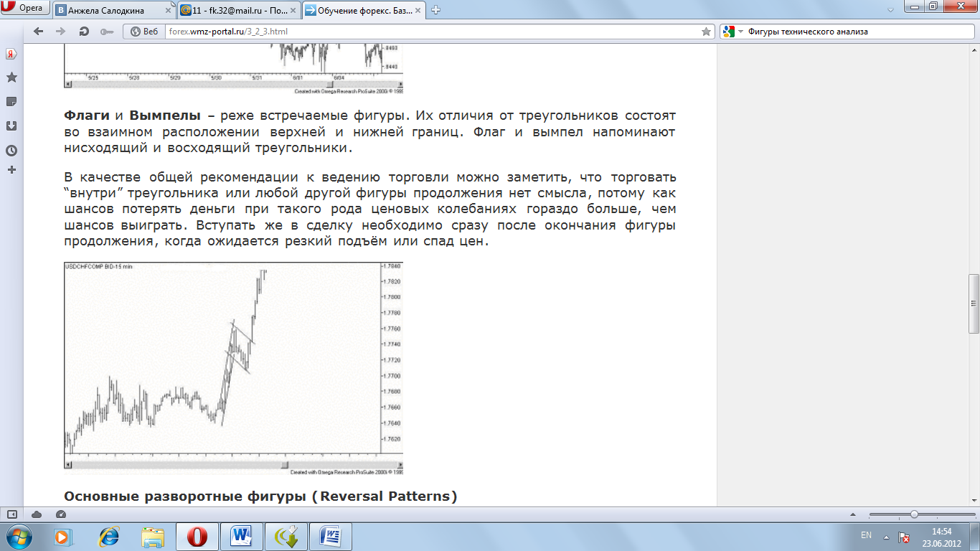Toggle the sidebar panel button in status bar
Screen dimensions: 980x551
[12, 514]
